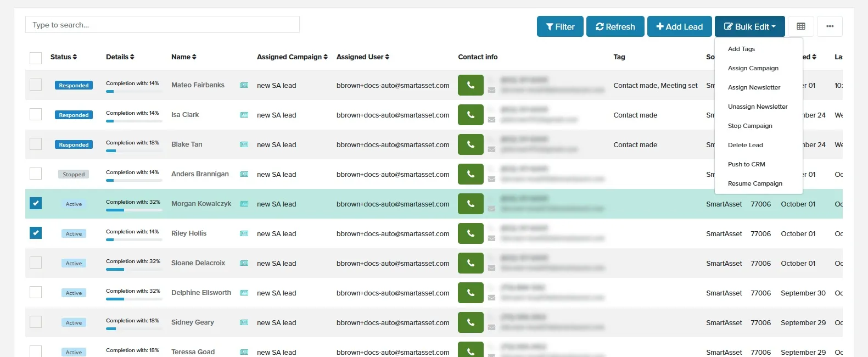This screenshot has width=868, height=357.
Task: Open contact card icon for Isa Clark
Action: [x=244, y=115]
